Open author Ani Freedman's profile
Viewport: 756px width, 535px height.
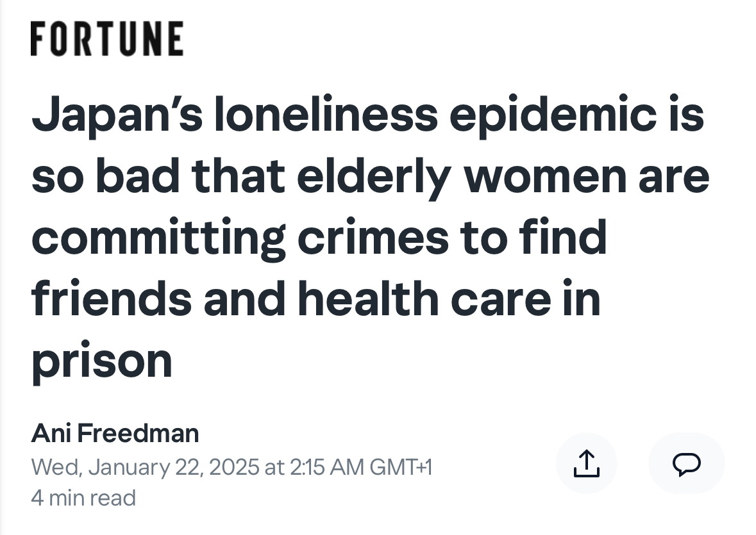coord(115,434)
